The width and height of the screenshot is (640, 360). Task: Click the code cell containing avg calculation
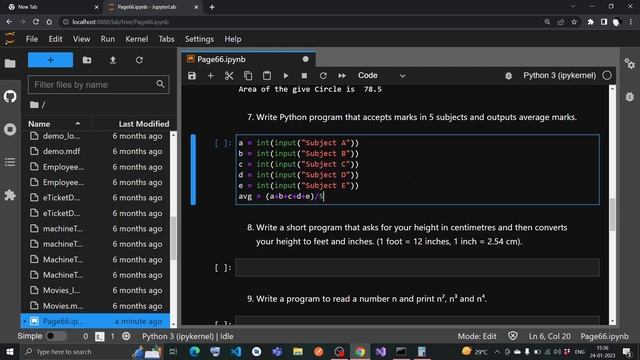[x=417, y=169]
